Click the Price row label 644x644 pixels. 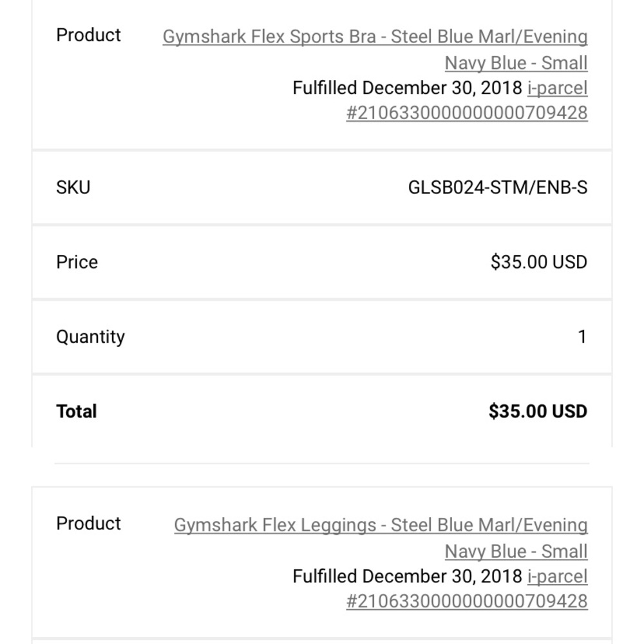coord(77,262)
